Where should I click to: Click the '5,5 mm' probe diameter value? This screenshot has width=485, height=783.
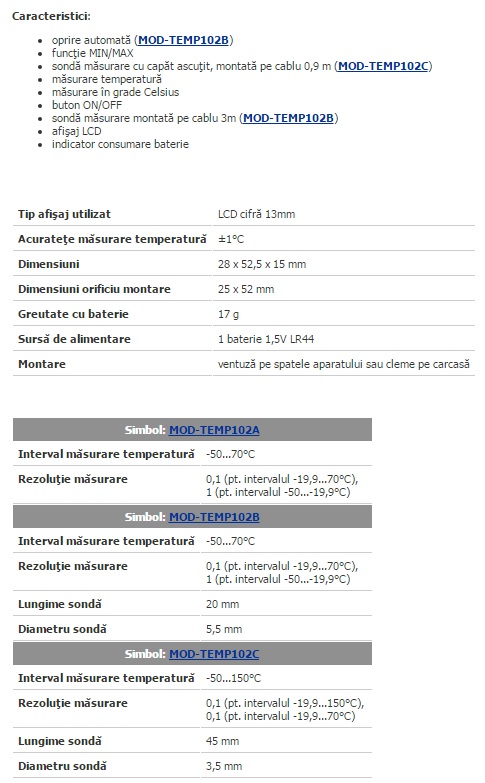224,629
